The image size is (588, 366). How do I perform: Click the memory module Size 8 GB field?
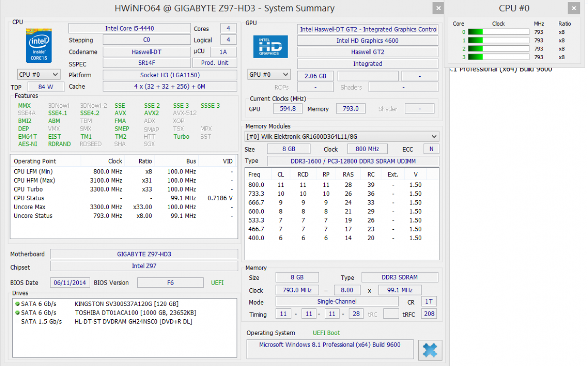tap(289, 149)
